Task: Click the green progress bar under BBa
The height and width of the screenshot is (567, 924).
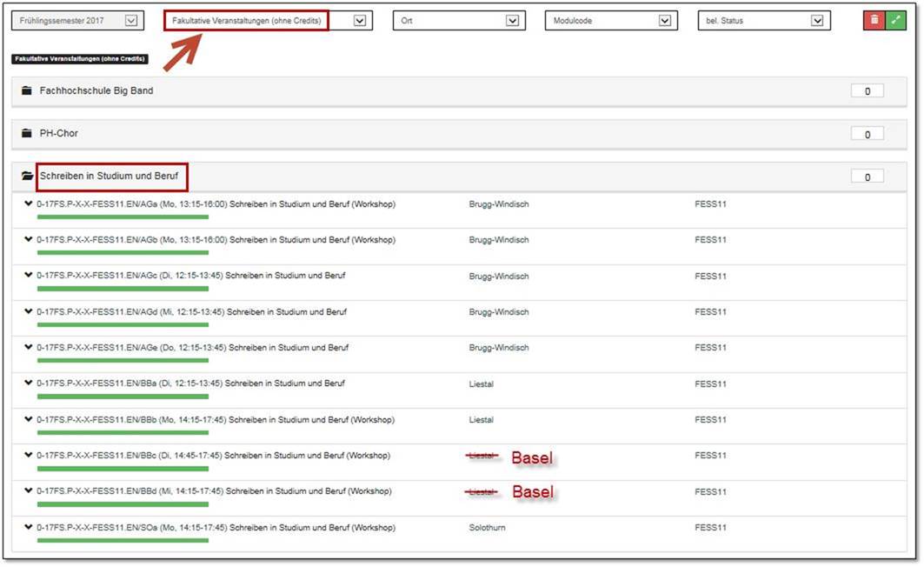Action: tap(123, 396)
